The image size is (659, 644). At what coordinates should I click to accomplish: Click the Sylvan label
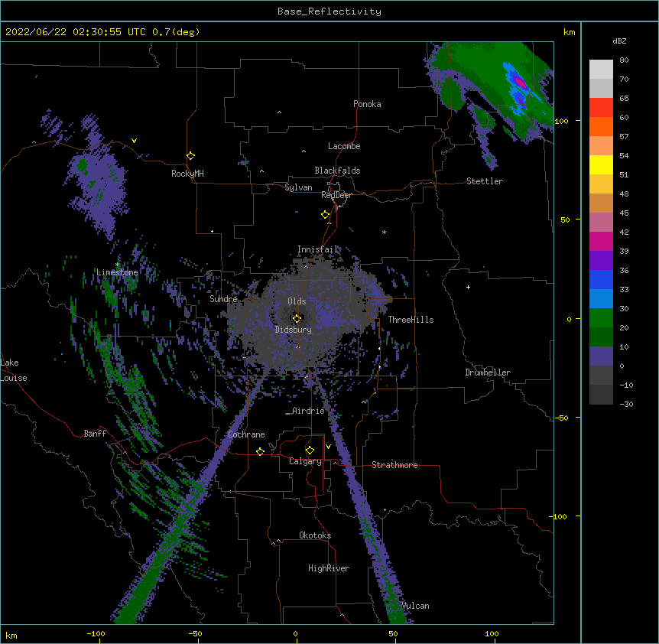pyautogui.click(x=298, y=187)
